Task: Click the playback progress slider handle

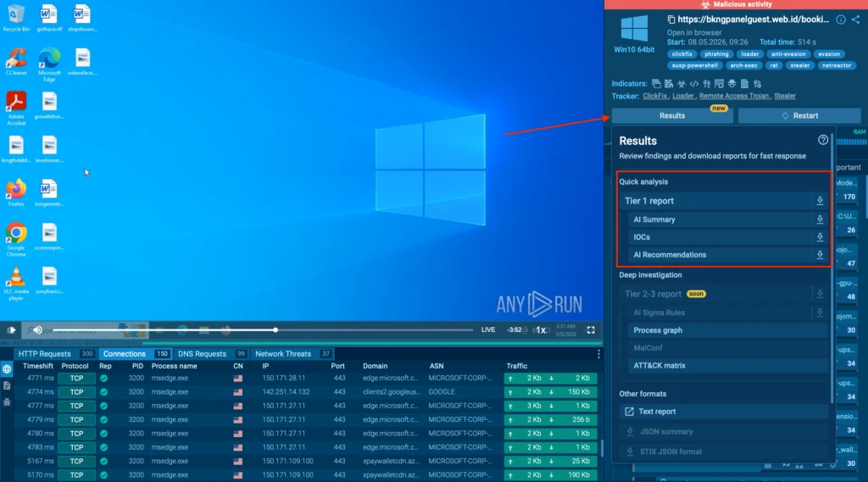Action: [x=275, y=330]
